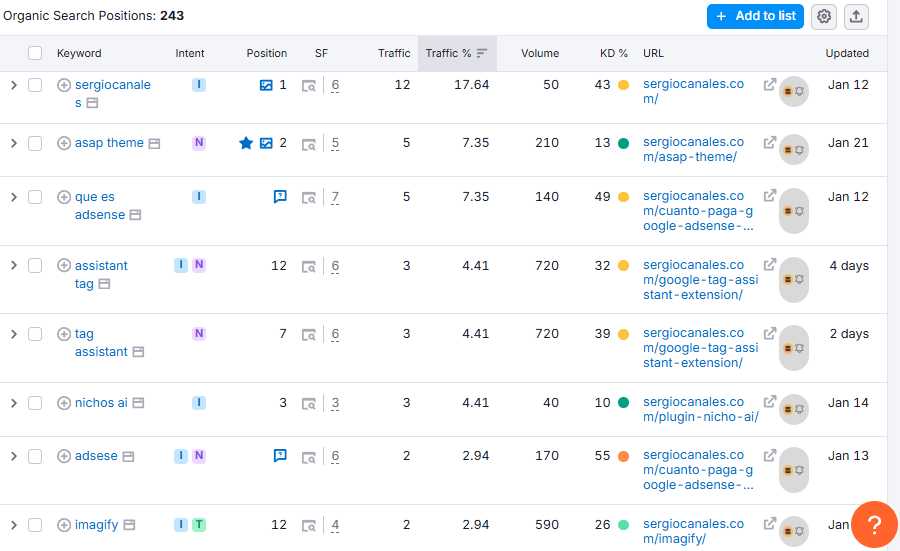The width and height of the screenshot is (900, 551).
Task: Expand the sergiocanales row chevron
Action: click(14, 85)
